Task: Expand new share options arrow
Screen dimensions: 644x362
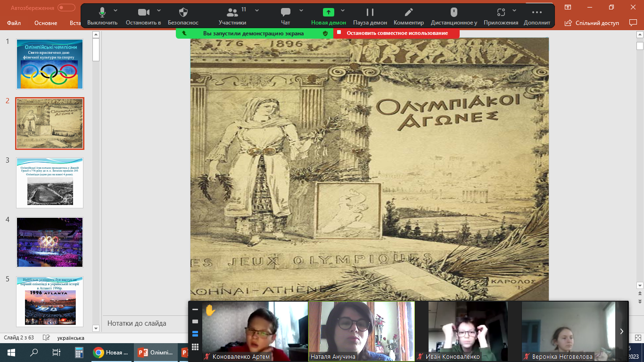Action: coord(343,10)
